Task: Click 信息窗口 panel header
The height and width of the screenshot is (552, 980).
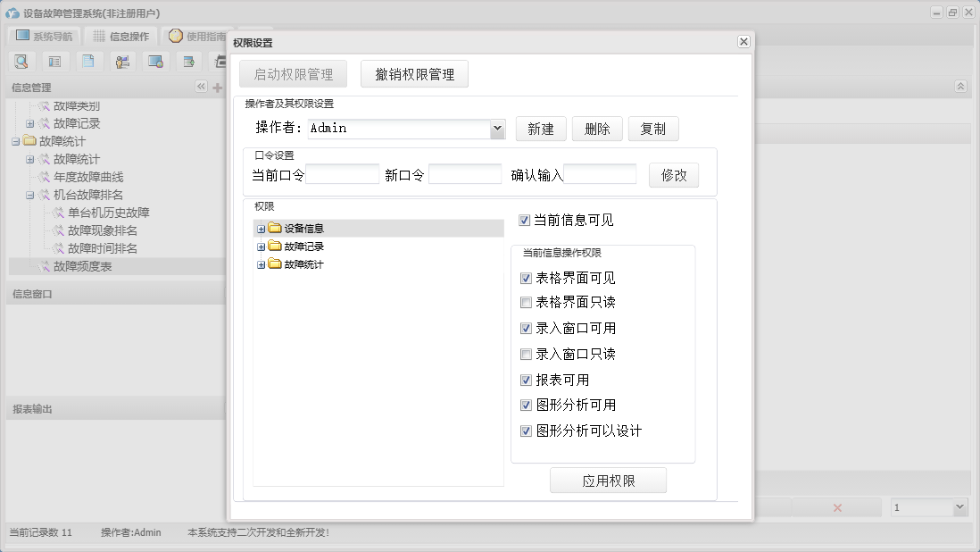Action: pos(116,294)
